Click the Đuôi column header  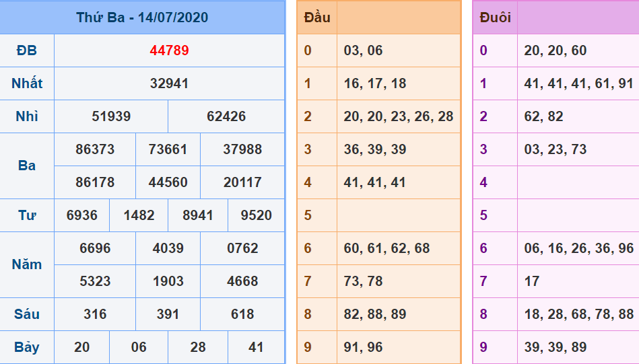pyautogui.click(x=495, y=17)
